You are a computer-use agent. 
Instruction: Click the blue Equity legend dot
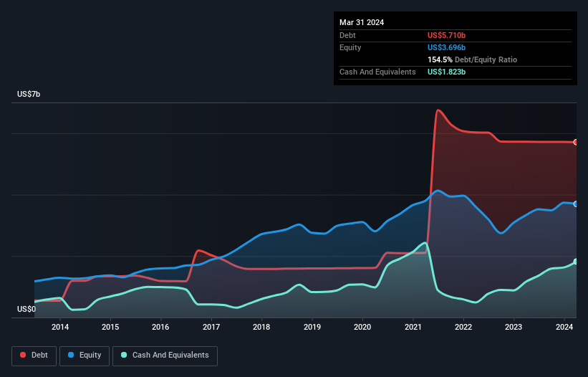[x=71, y=355]
